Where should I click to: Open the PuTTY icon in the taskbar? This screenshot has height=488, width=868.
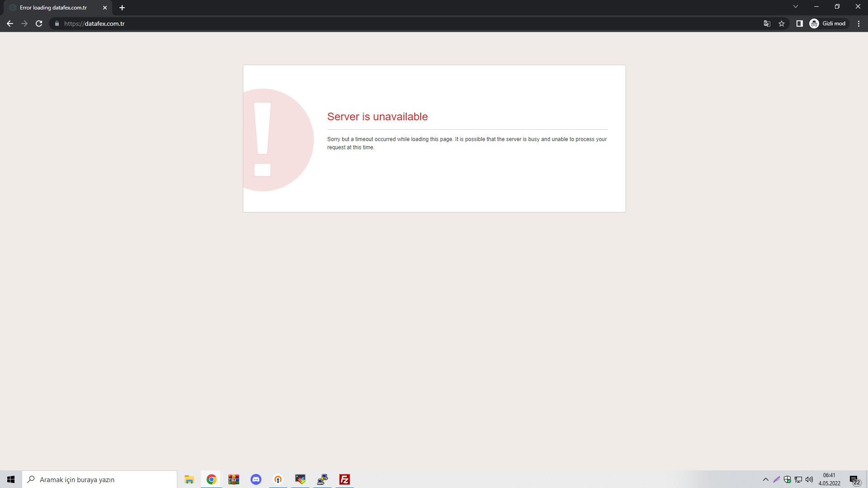click(x=323, y=479)
